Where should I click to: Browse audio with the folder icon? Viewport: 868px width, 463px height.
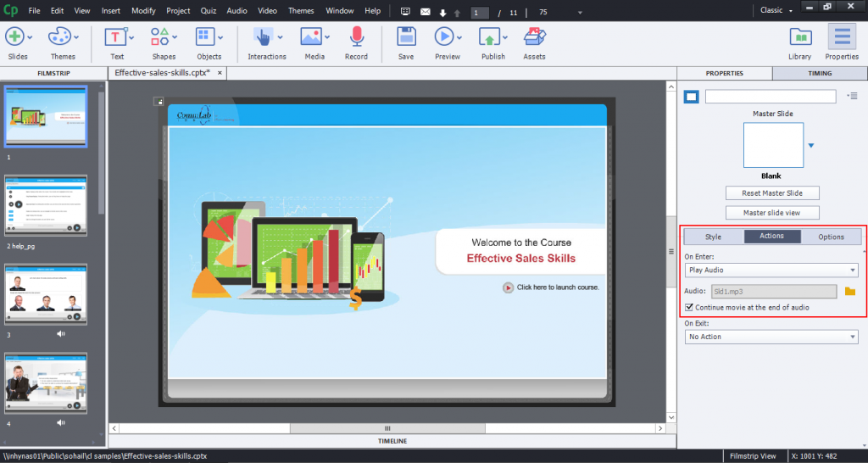coord(850,292)
